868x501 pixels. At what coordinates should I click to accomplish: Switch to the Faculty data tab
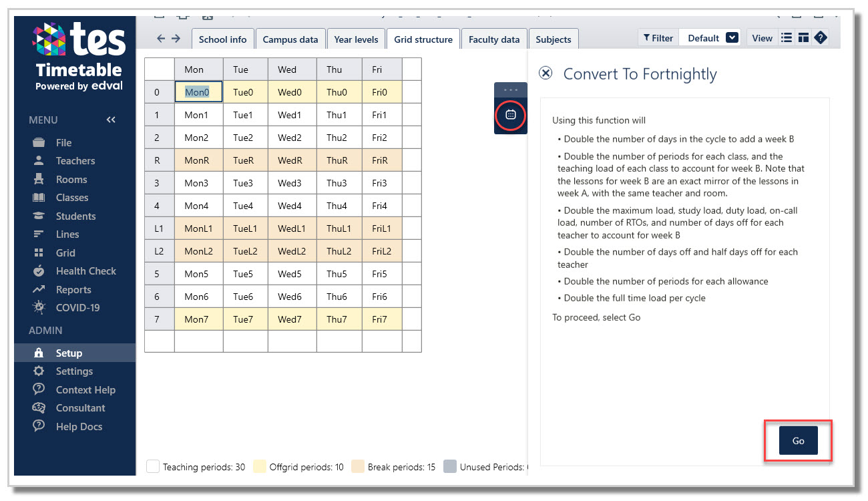click(x=494, y=39)
